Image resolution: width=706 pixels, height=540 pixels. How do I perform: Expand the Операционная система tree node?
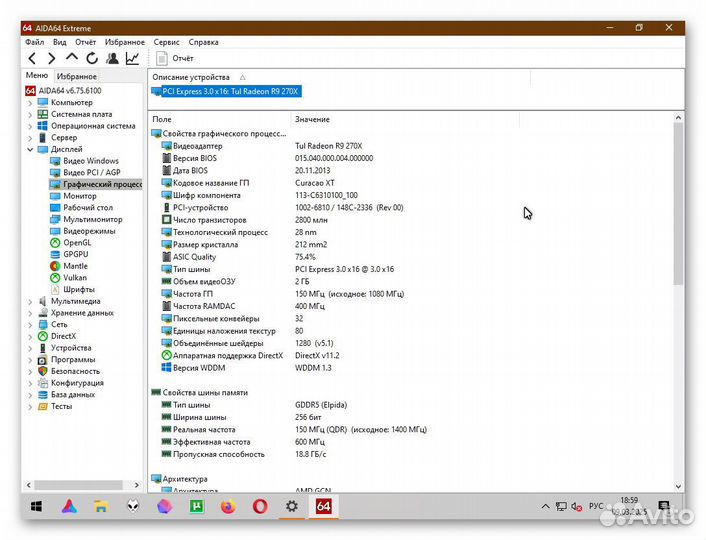(x=30, y=126)
